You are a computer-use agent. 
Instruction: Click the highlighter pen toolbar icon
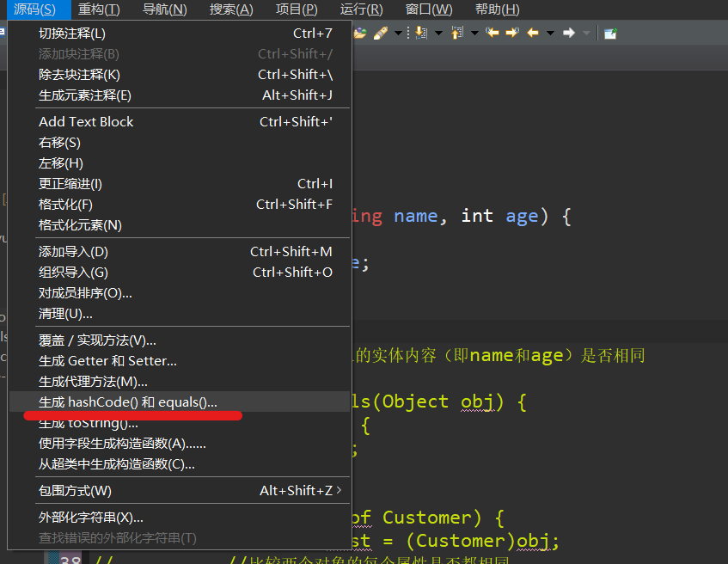tap(381, 32)
